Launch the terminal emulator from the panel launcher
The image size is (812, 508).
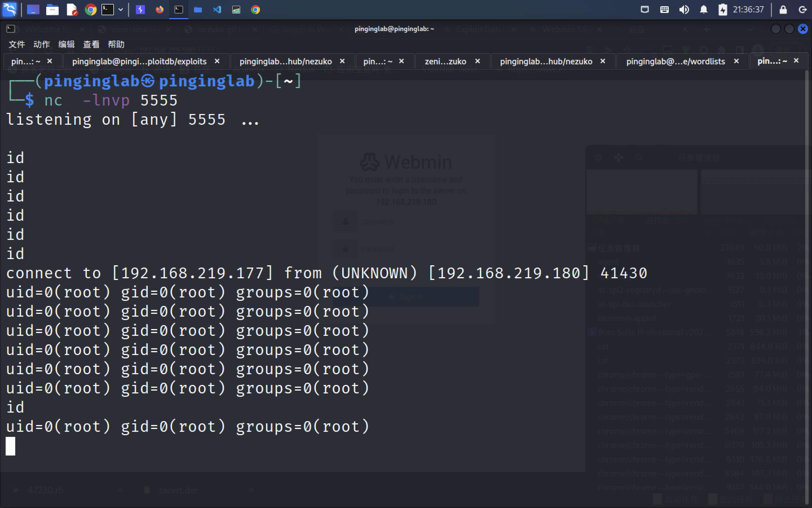point(108,9)
